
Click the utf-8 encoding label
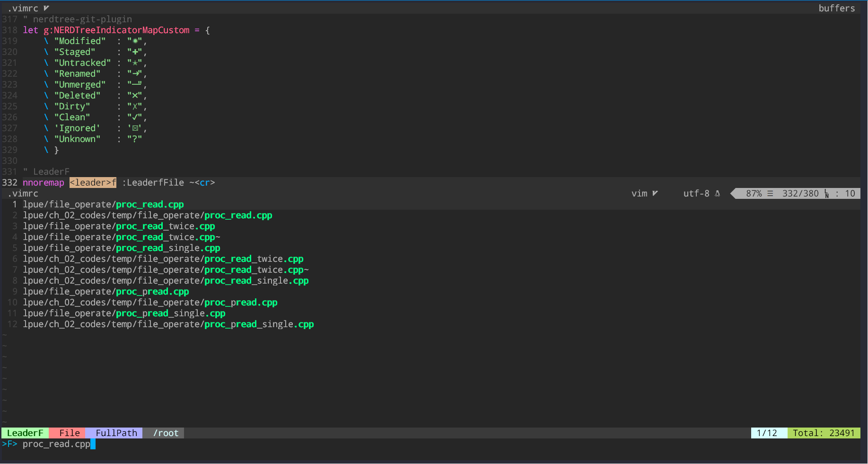(x=696, y=193)
